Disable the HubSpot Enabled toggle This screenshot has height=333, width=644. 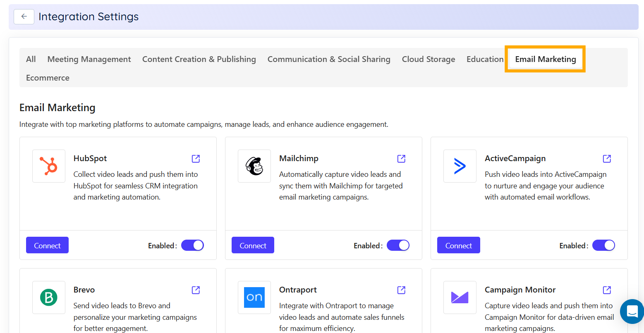tap(192, 245)
